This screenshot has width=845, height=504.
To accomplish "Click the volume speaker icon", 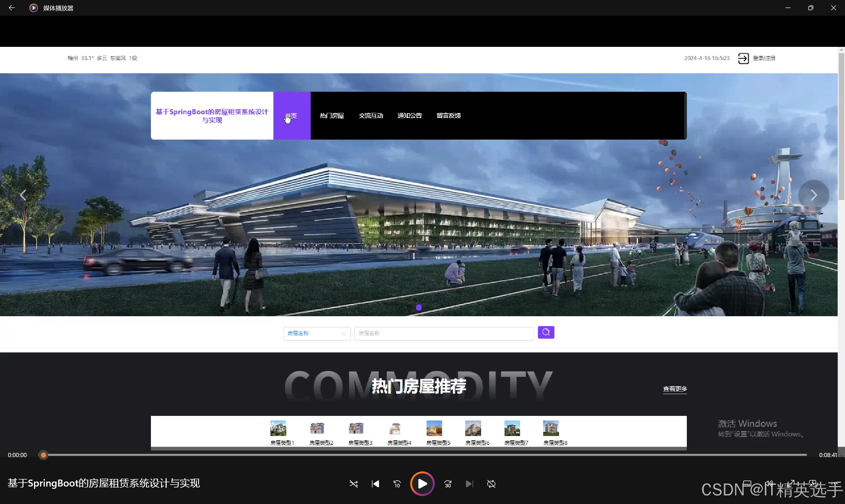I will click(769, 483).
